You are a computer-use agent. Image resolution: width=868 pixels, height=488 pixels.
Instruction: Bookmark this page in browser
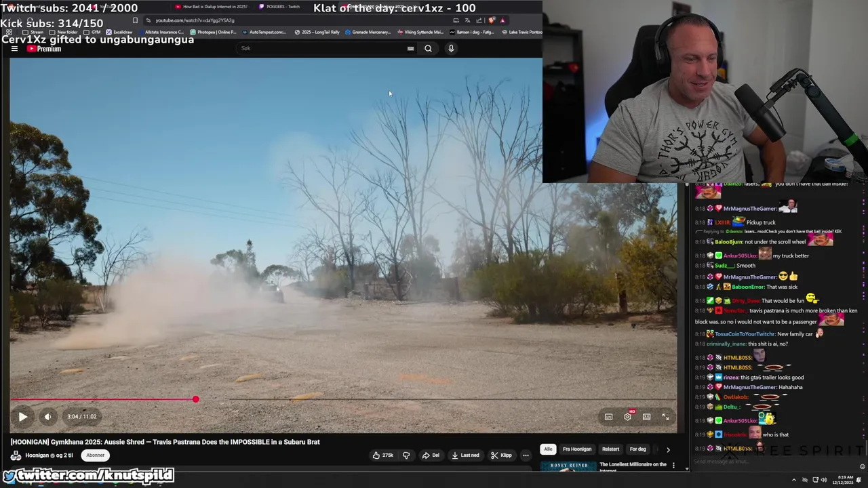(x=135, y=20)
